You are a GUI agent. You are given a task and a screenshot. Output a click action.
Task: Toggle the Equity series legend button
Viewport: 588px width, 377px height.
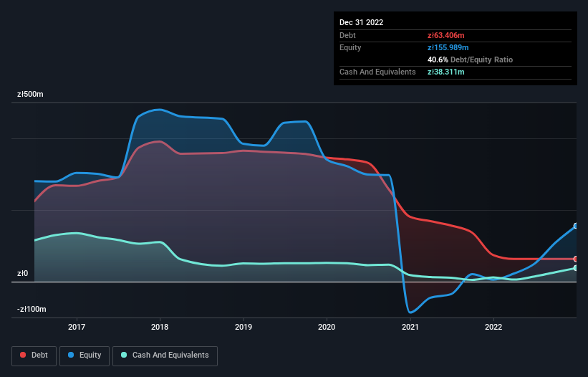pyautogui.click(x=85, y=355)
